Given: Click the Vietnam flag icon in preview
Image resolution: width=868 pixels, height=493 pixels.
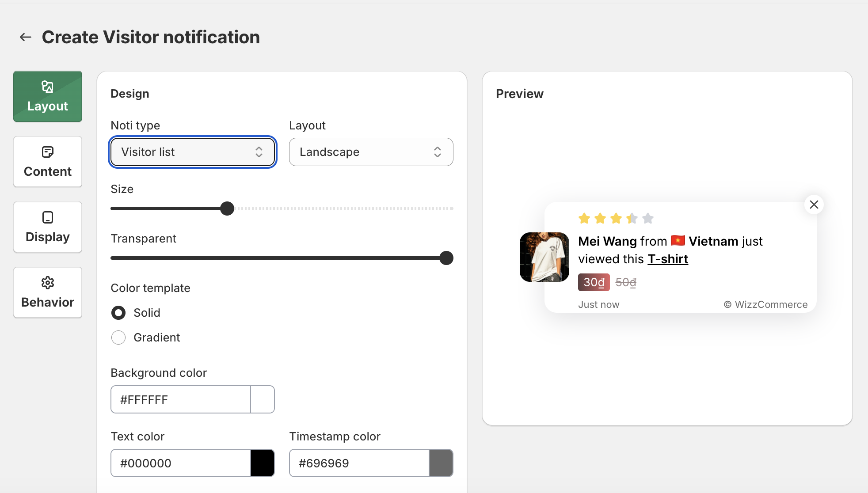Looking at the screenshot, I should pos(678,241).
